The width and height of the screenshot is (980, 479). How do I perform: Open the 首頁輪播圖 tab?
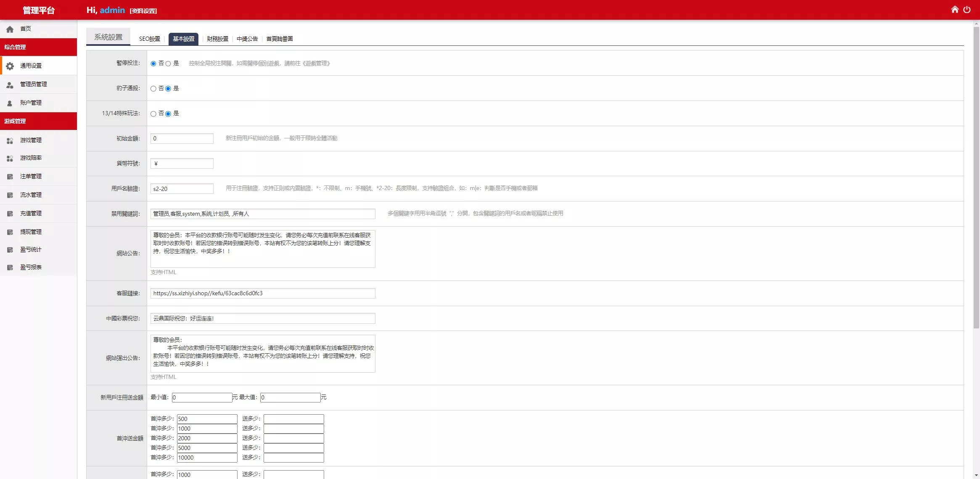pos(279,39)
